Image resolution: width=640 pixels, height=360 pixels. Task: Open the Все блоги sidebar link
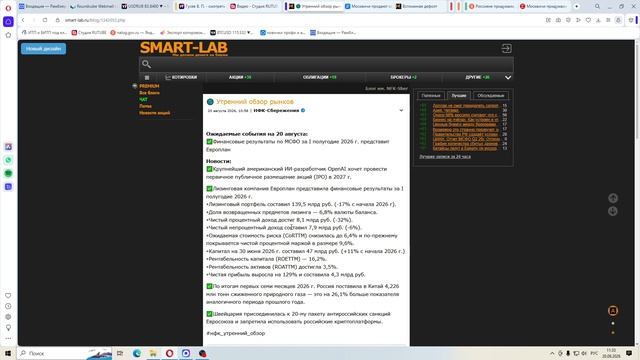tap(149, 93)
